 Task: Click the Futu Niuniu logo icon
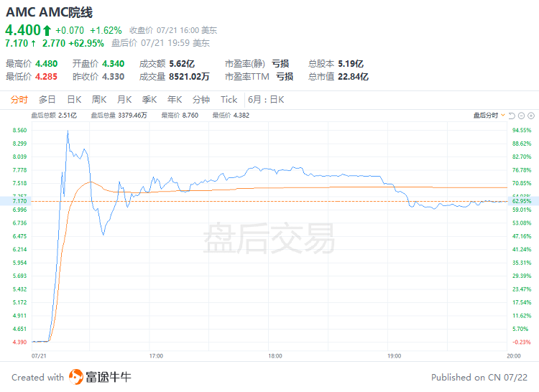coord(75,377)
